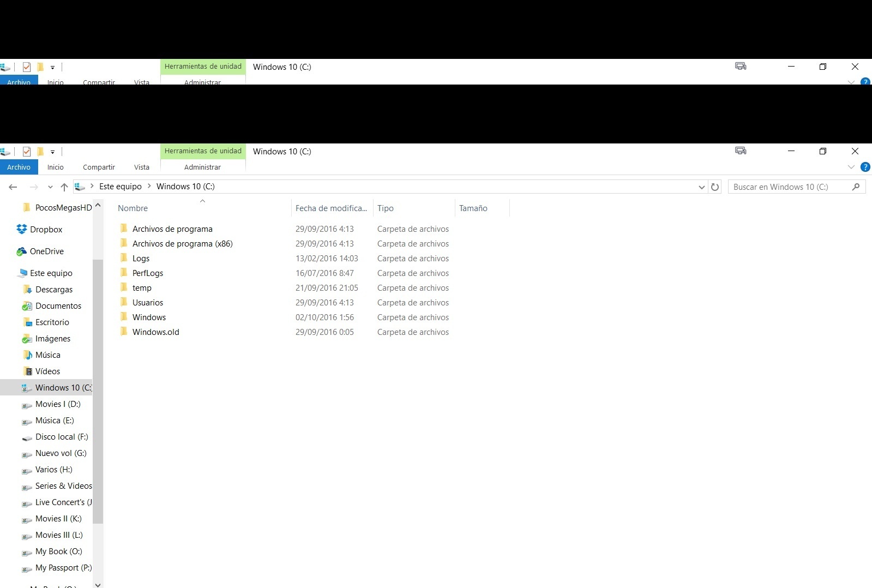The width and height of the screenshot is (872, 588).
Task: Open the Movies II (K:) drive
Action: [52, 519]
